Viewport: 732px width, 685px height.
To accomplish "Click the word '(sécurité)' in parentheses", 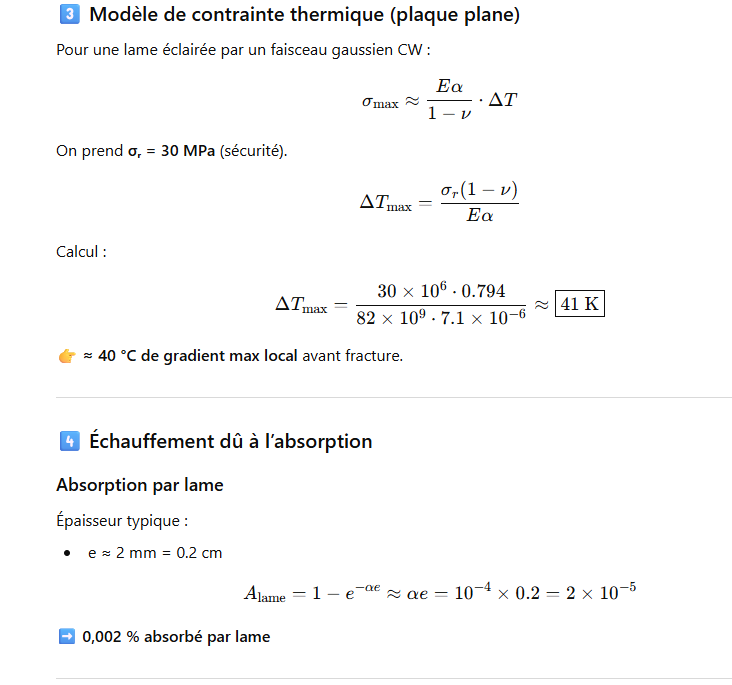I will (x=253, y=151).
